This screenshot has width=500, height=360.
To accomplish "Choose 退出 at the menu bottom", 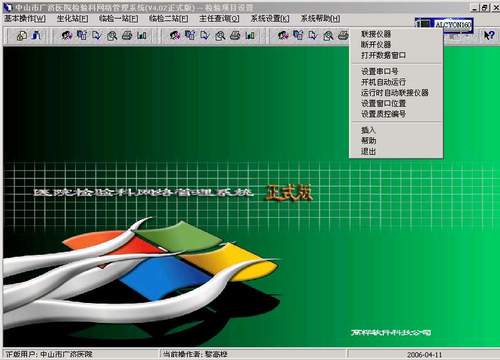I will [368, 151].
